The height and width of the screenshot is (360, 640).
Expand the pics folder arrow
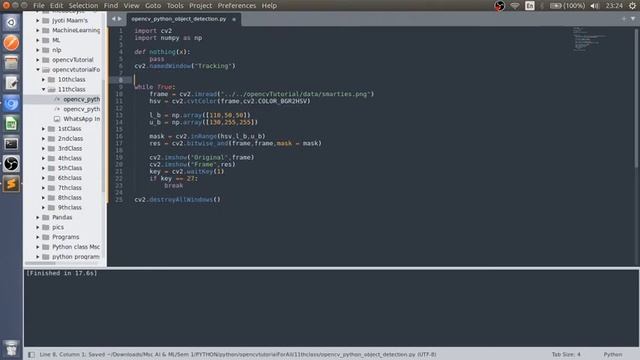pos(38,227)
